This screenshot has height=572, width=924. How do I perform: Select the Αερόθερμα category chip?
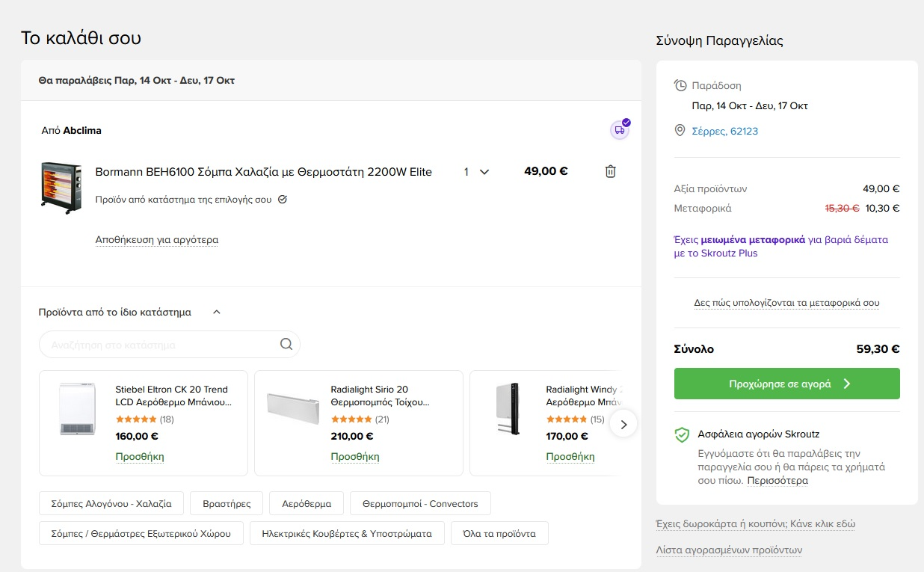(307, 503)
